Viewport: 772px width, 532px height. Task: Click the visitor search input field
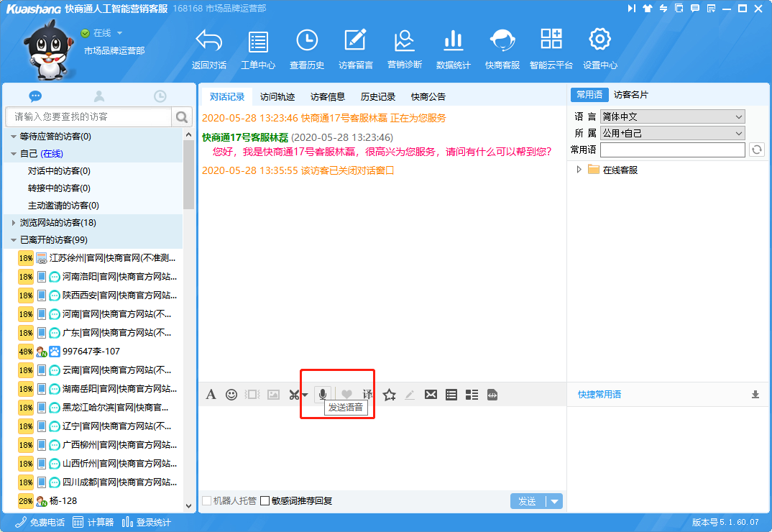(90, 116)
